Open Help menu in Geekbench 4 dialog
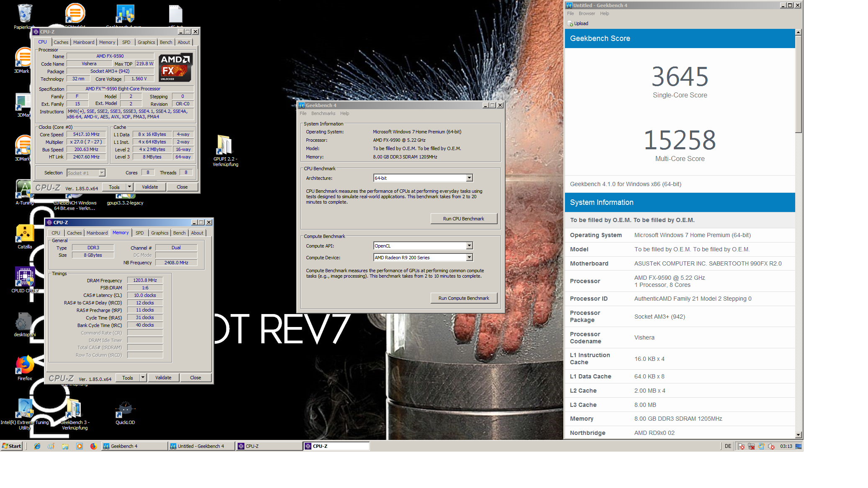The image size is (868, 488). (x=344, y=113)
